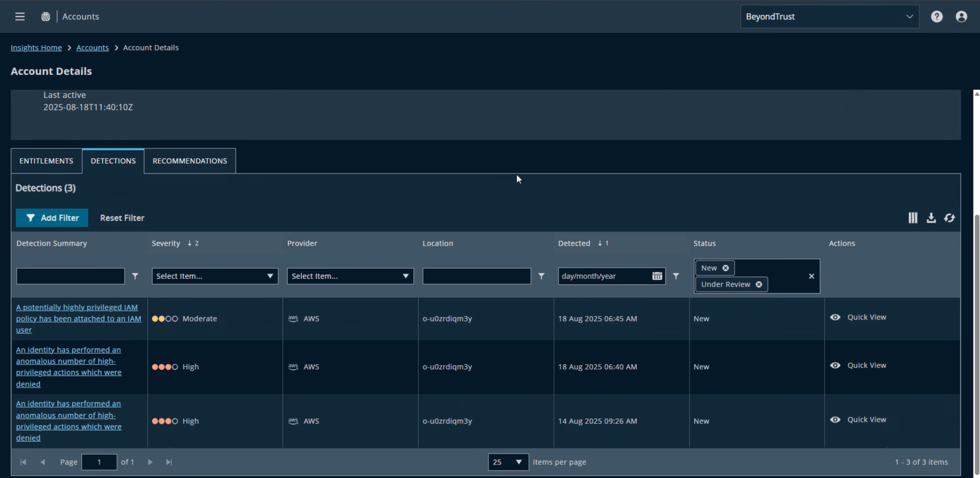
Task: Remove the New status filter chip
Action: [x=725, y=268]
